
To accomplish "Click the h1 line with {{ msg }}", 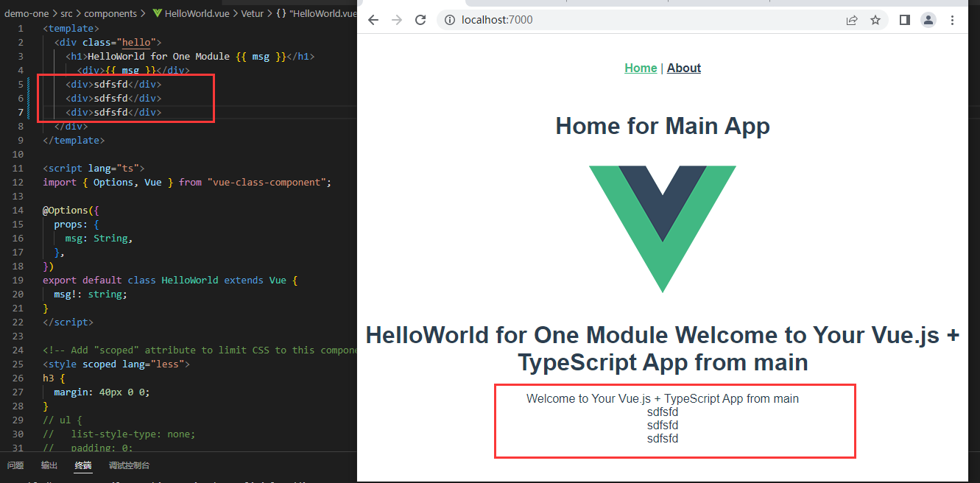I will click(x=190, y=56).
